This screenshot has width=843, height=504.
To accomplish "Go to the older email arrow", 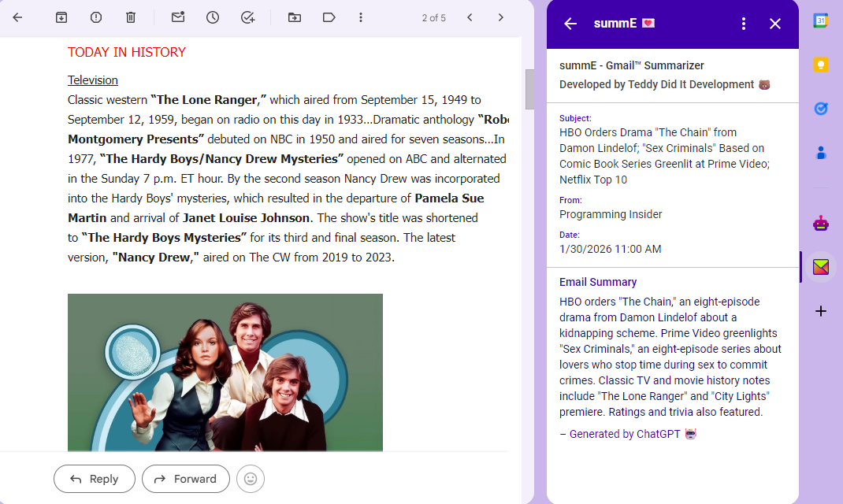I will (x=501, y=17).
